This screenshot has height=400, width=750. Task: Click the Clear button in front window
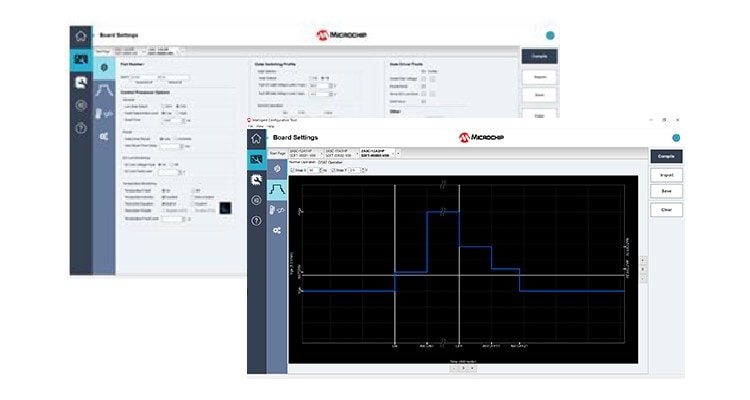point(666,210)
